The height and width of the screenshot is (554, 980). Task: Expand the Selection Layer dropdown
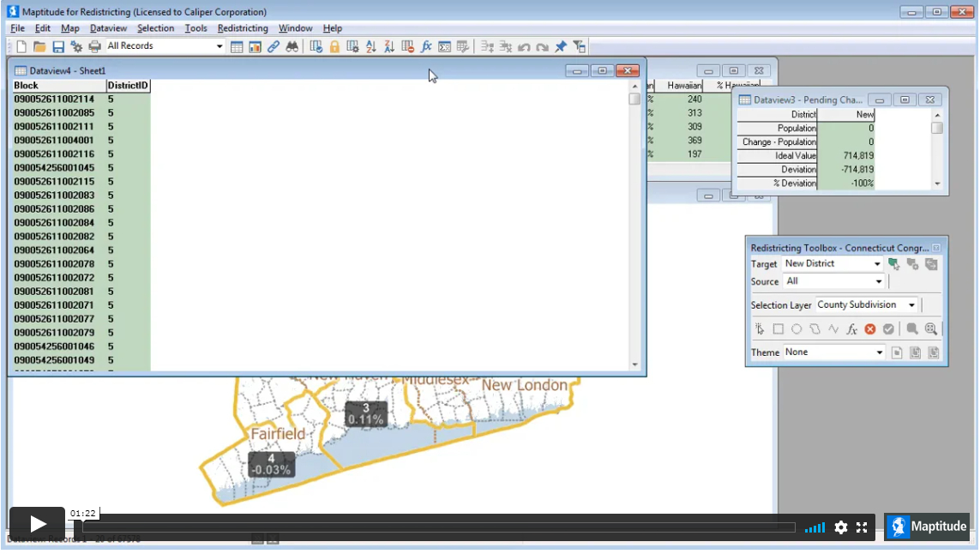(911, 305)
